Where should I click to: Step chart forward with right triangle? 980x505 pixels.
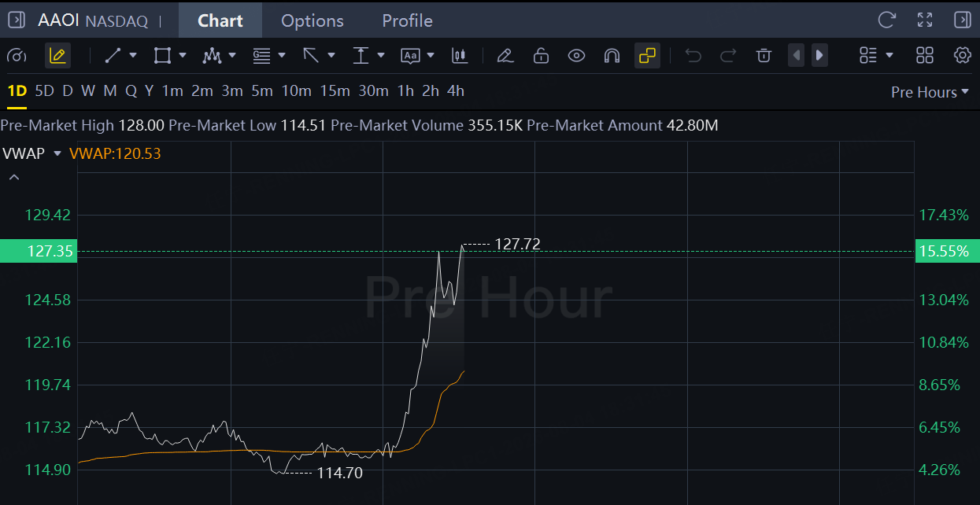(819, 56)
